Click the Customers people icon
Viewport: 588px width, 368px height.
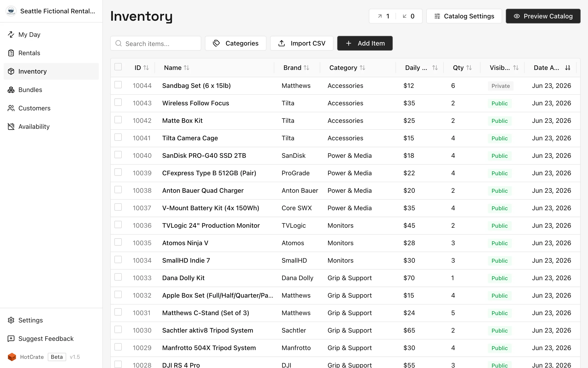pos(11,108)
